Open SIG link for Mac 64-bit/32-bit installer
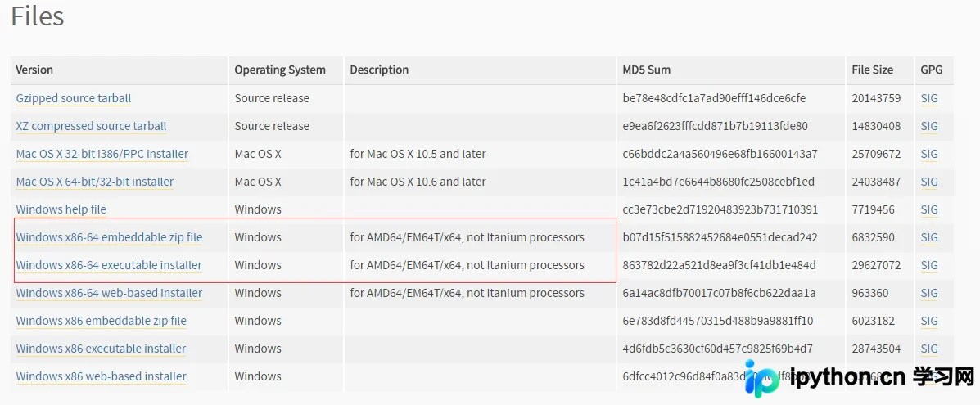The height and width of the screenshot is (405, 980). [928, 182]
